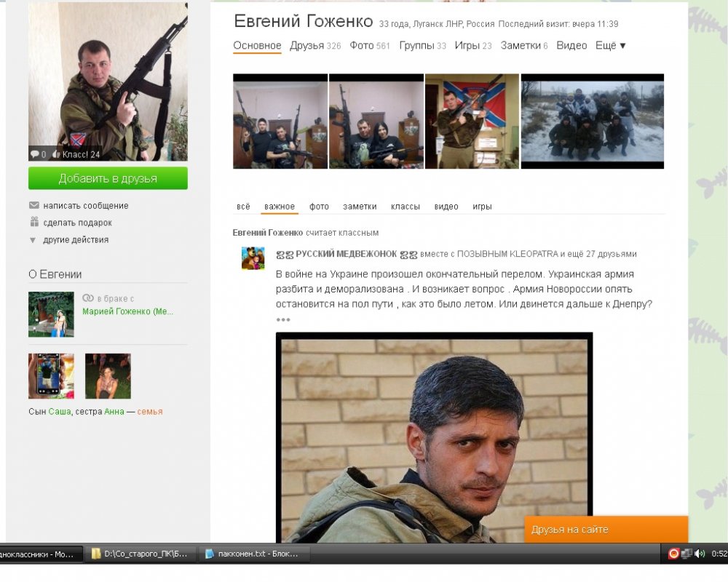
Task: Click the system tray clock
Action: [x=719, y=553]
